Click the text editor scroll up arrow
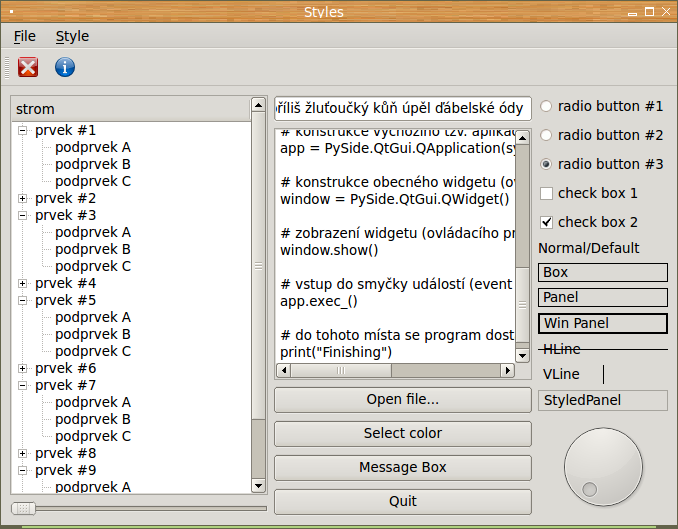The image size is (678, 529). 522,138
